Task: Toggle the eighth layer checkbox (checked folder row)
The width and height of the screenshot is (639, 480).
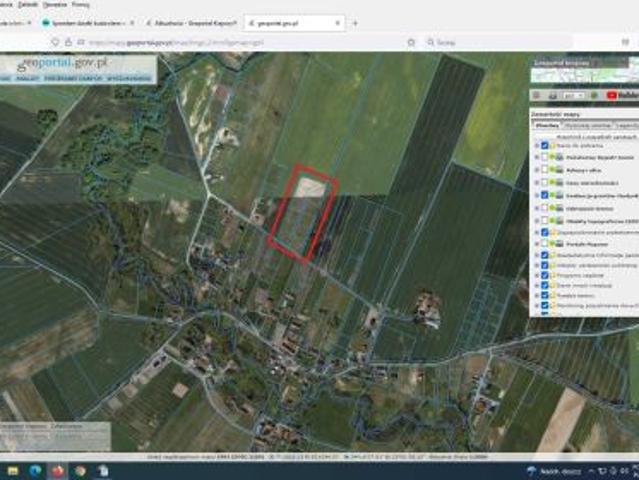Action: click(545, 232)
